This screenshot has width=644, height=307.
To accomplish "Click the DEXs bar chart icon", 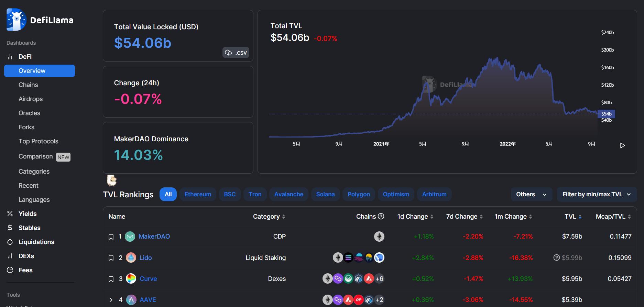I will 10,256.
